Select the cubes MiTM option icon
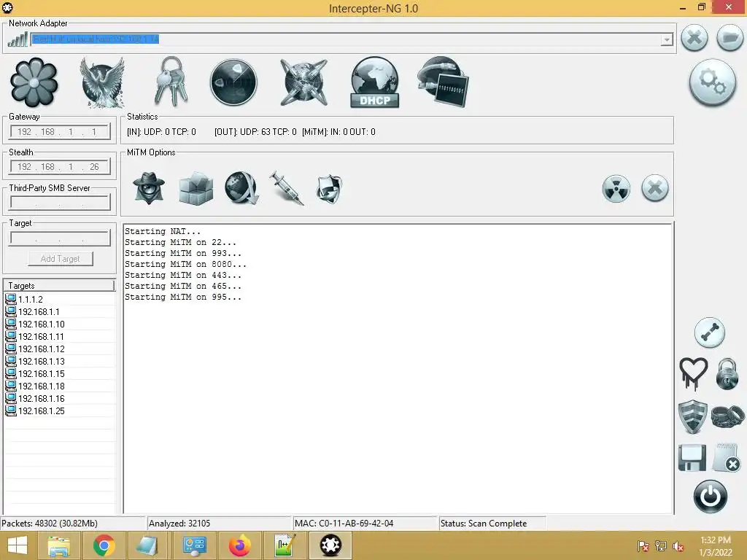The image size is (747, 560). click(x=196, y=189)
